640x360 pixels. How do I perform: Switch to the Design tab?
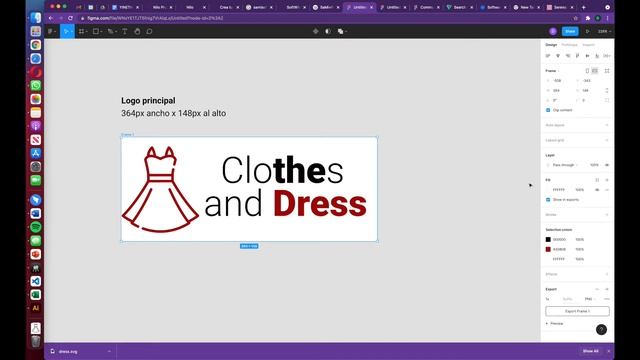point(551,45)
